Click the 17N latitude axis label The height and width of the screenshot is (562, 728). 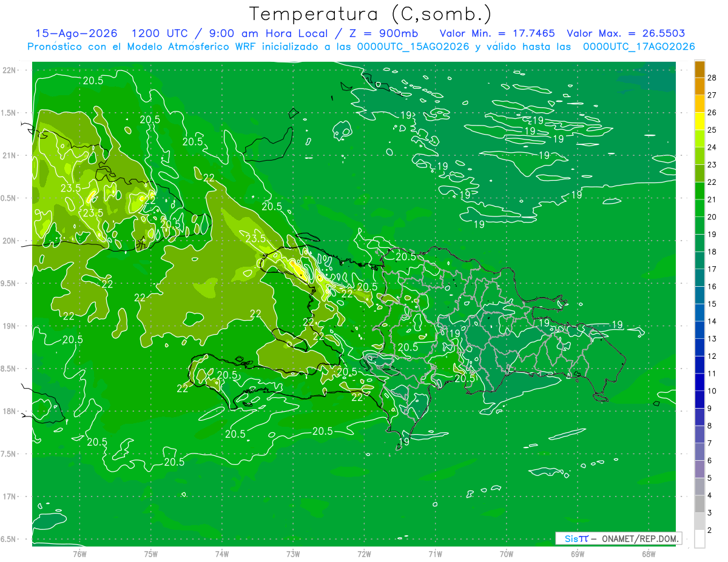click(9, 497)
